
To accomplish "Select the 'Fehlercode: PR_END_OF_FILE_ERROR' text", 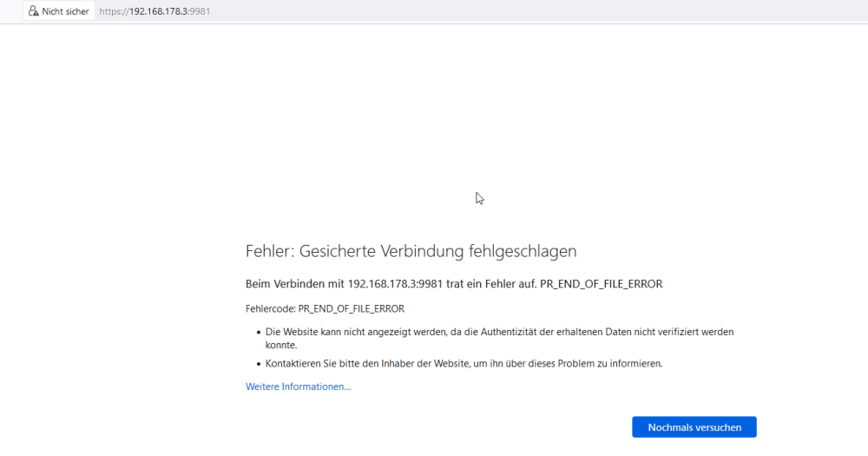I will click(325, 308).
